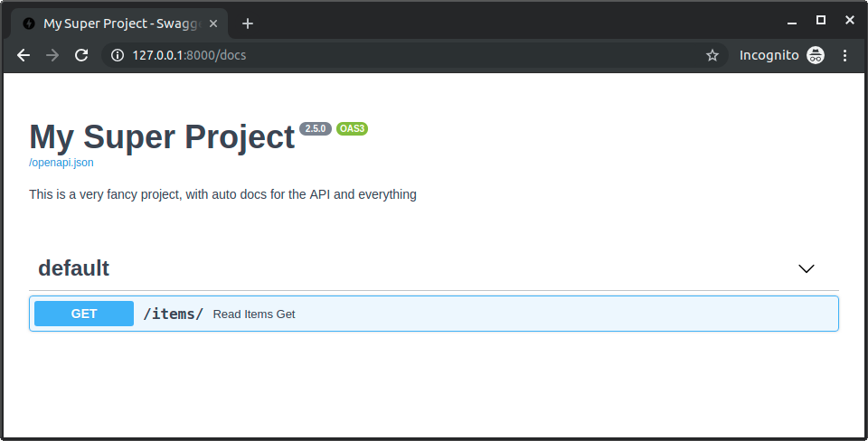
Task: Click the green OAS3 badge
Action: tap(352, 128)
